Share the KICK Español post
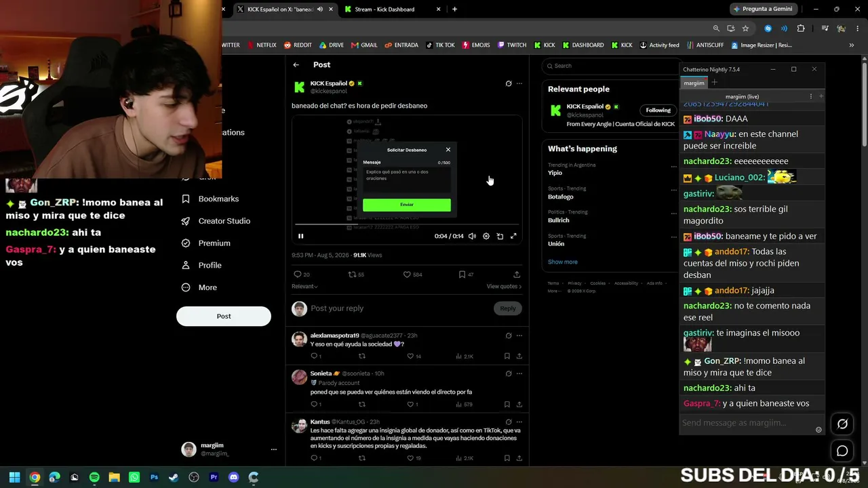868x488 pixels. click(517, 274)
